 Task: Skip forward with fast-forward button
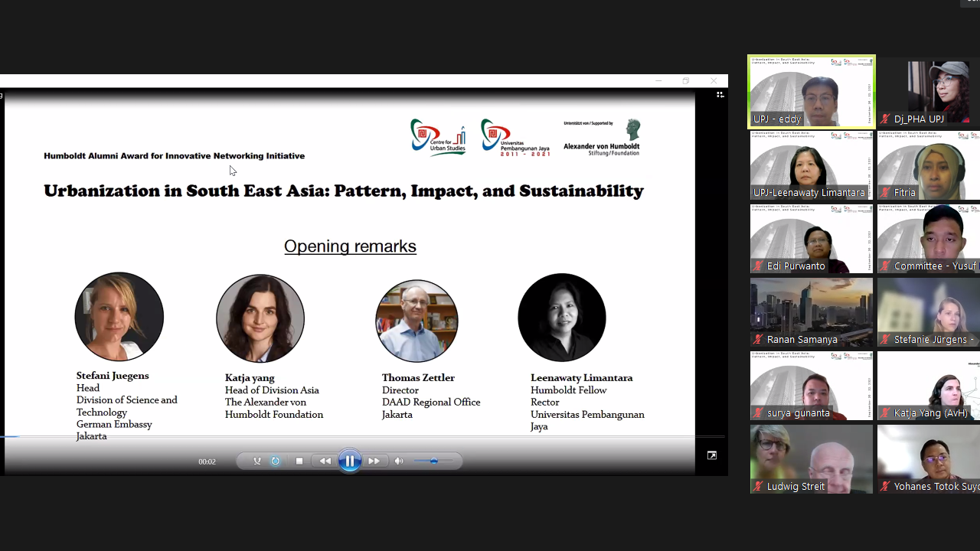point(374,461)
